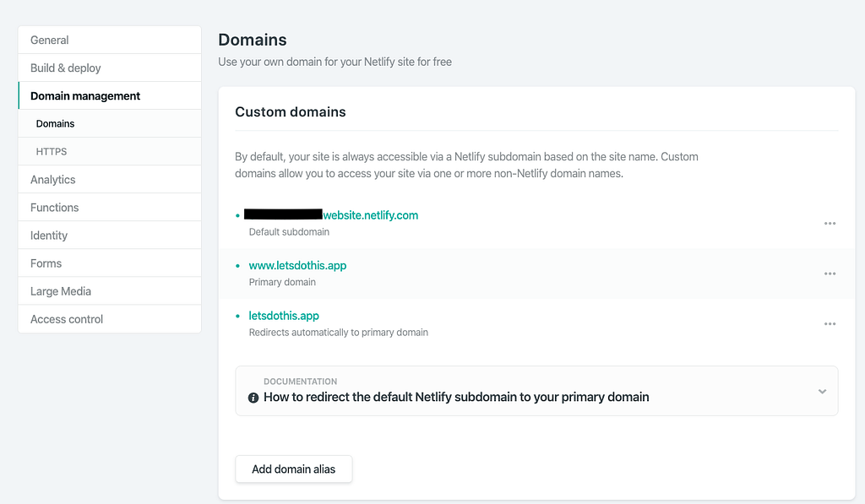Viewport: 865px width, 504px height.
Task: Expand the redirect documentation chevron
Action: (x=822, y=392)
